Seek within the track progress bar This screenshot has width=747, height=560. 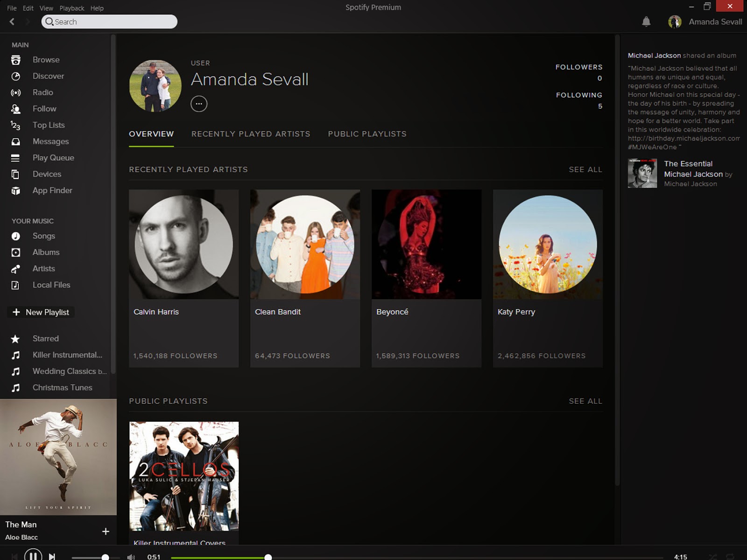[417, 557]
